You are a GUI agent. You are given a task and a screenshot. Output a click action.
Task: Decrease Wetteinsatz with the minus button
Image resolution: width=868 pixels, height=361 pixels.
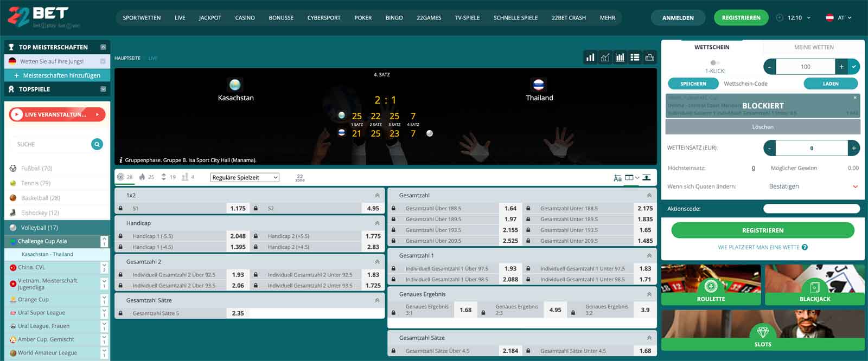[x=770, y=148]
